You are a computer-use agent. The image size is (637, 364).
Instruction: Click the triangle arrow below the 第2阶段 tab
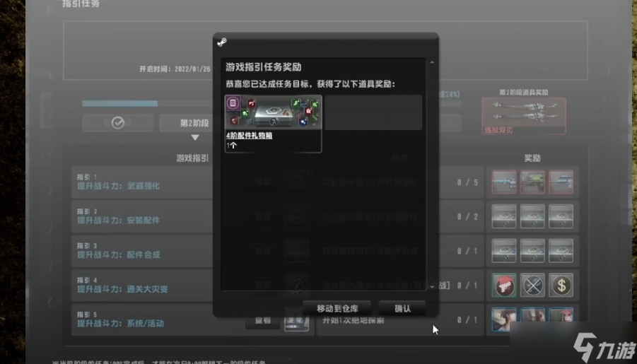tap(195, 137)
